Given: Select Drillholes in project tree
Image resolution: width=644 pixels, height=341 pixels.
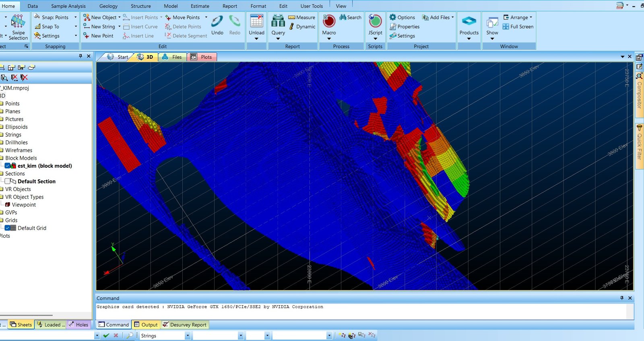Looking at the screenshot, I should [x=17, y=142].
